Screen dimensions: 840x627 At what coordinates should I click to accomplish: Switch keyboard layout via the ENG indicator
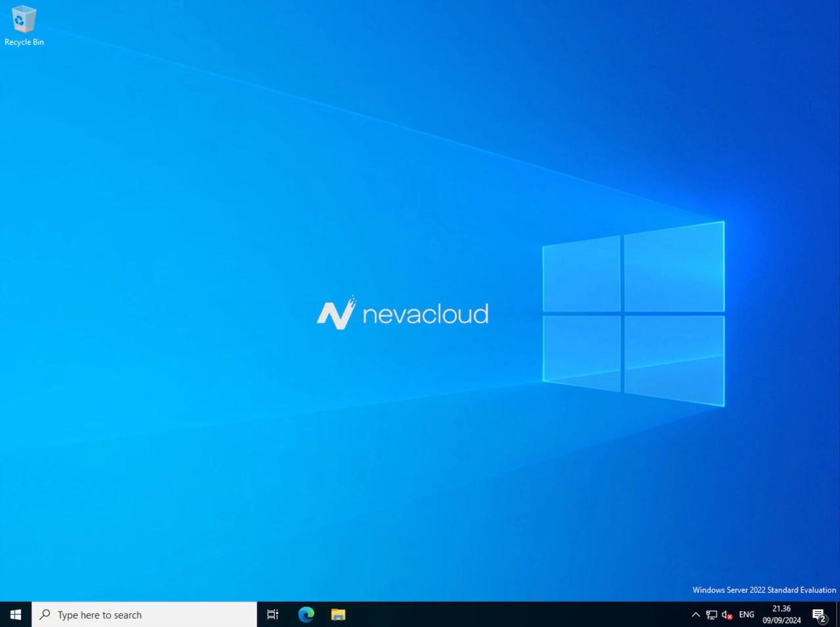click(x=746, y=615)
